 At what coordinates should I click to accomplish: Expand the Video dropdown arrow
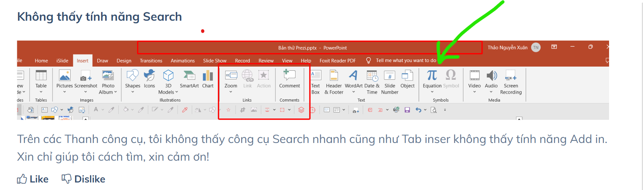pos(475,92)
